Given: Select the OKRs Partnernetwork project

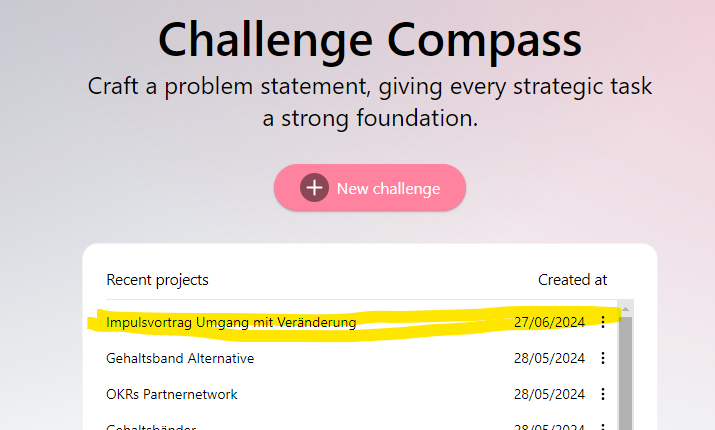Looking at the screenshot, I should pos(172,394).
